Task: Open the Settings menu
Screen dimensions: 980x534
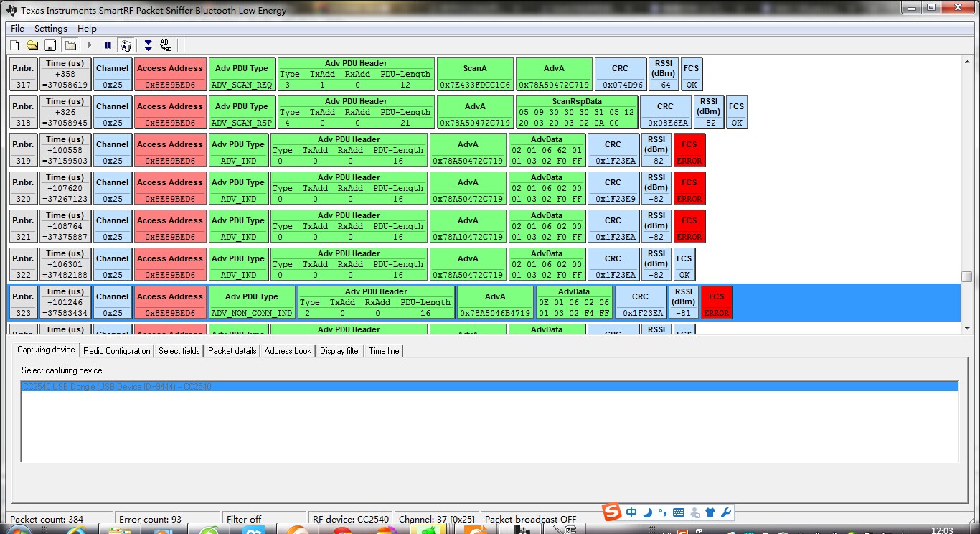Action: pyautogui.click(x=51, y=29)
